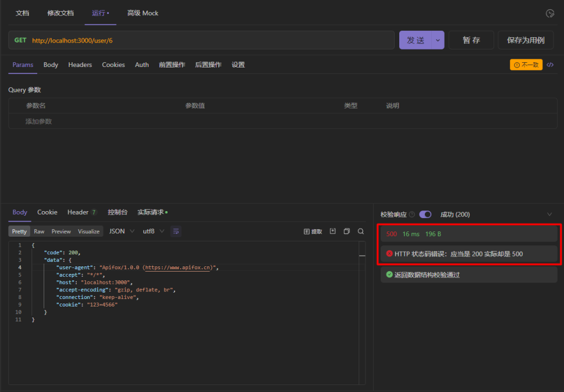Open the 设置 tab
The height and width of the screenshot is (392, 564).
(238, 65)
